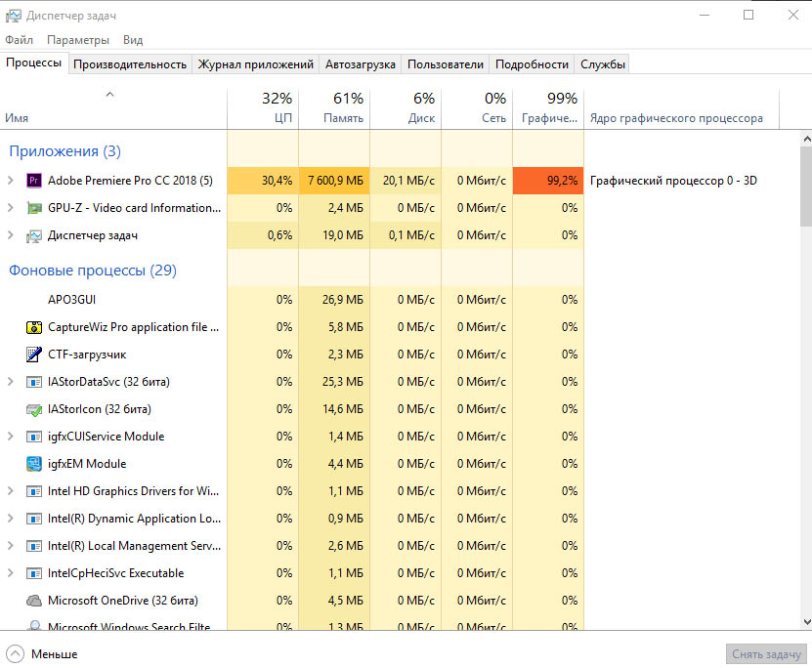812x668 pixels.
Task: Sort by the Диск column header
Action: pos(406,108)
